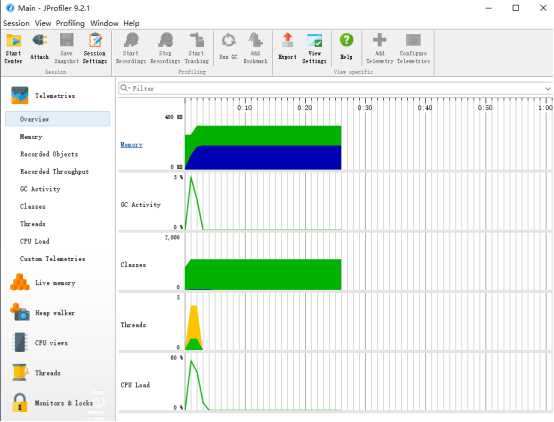This screenshot has width=554, height=422.
Task: Click the Run GC icon
Action: 229,40
